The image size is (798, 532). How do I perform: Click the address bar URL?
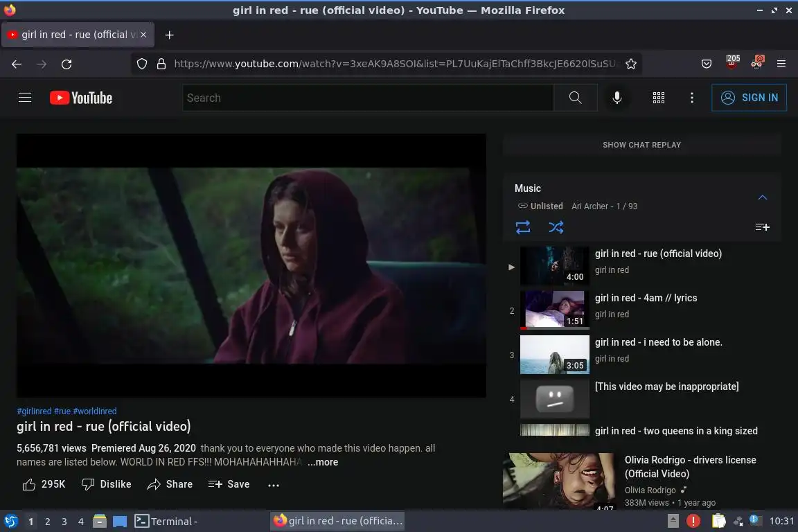[x=394, y=64]
